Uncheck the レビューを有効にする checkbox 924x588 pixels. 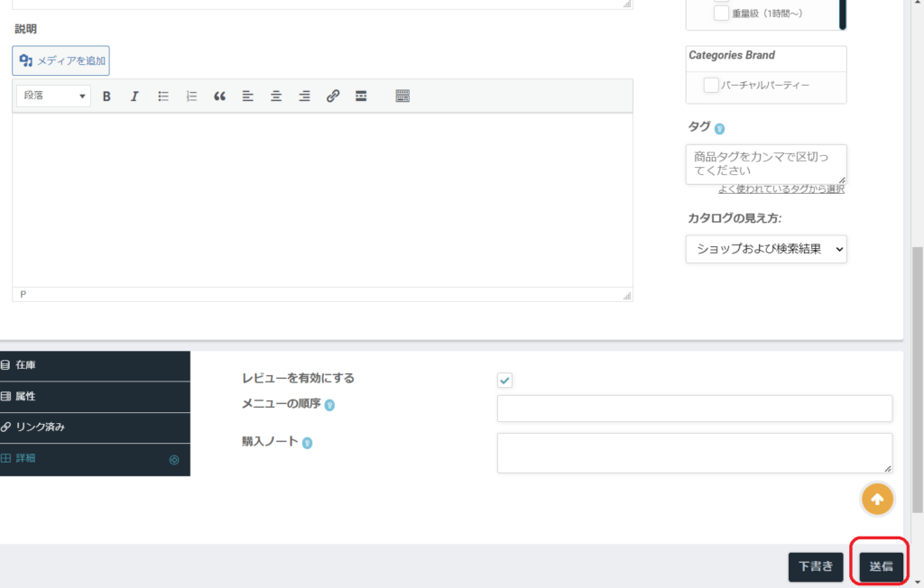pyautogui.click(x=505, y=381)
